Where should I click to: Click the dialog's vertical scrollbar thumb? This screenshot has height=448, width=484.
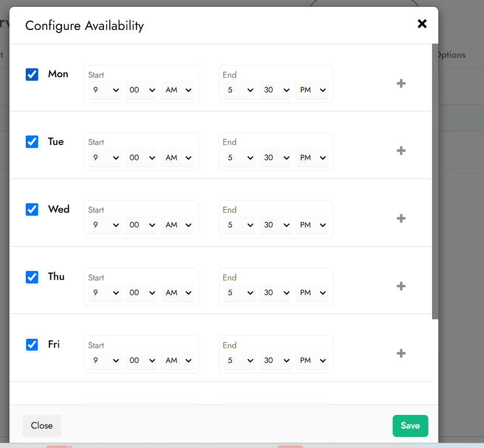tap(435, 182)
